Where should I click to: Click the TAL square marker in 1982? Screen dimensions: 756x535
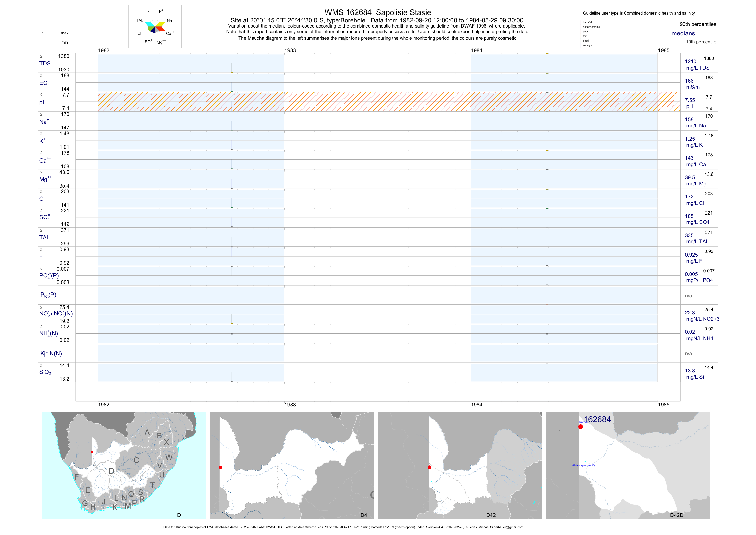[x=232, y=246]
